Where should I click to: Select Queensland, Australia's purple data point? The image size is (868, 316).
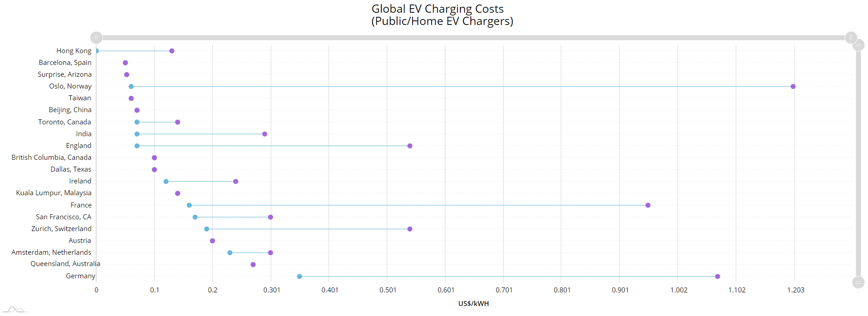tap(253, 265)
